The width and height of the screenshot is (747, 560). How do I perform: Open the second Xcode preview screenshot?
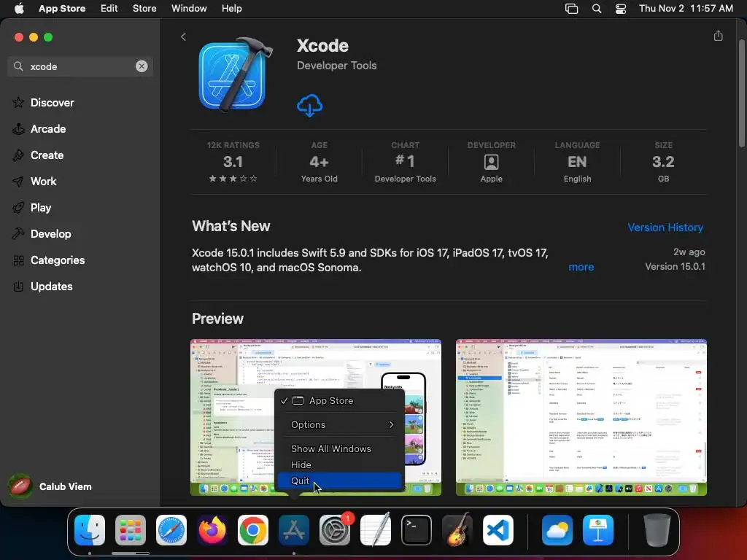click(581, 417)
